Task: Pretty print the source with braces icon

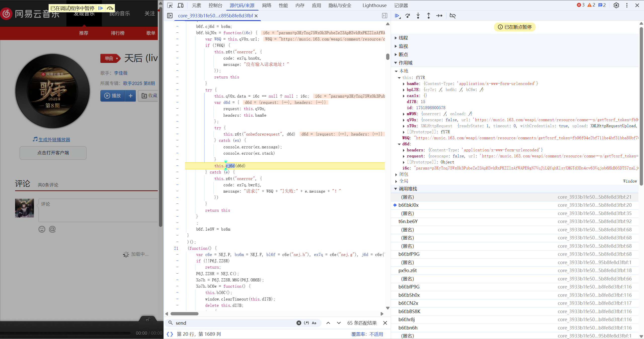Action: 170,334
